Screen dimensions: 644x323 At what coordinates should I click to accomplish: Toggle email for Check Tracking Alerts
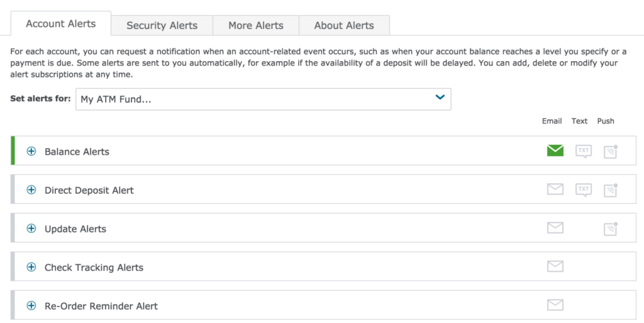tap(555, 266)
